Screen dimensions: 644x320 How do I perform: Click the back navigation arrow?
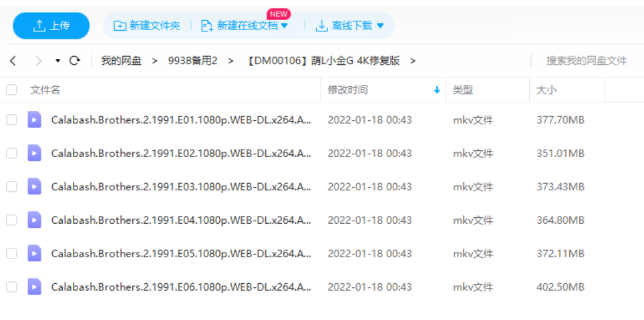pyautogui.click(x=13, y=61)
